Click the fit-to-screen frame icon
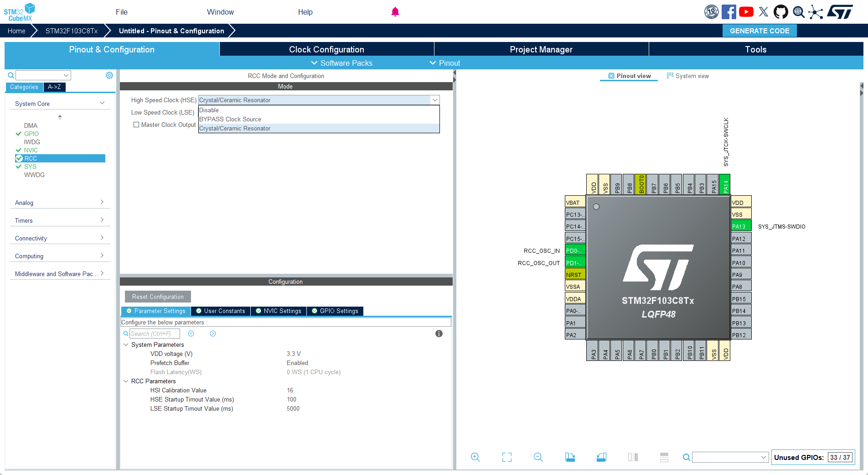This screenshot has height=475, width=868. tap(506, 457)
